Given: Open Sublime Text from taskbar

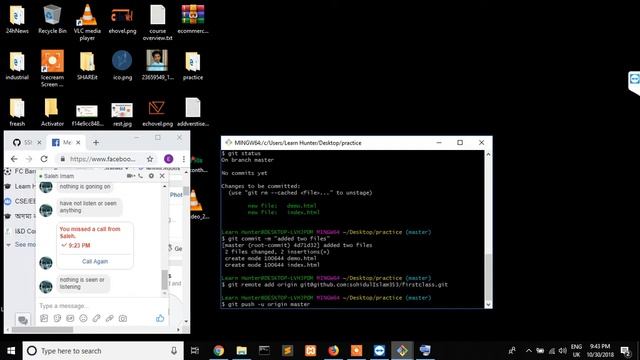Looking at the screenshot, I should point(287,351).
